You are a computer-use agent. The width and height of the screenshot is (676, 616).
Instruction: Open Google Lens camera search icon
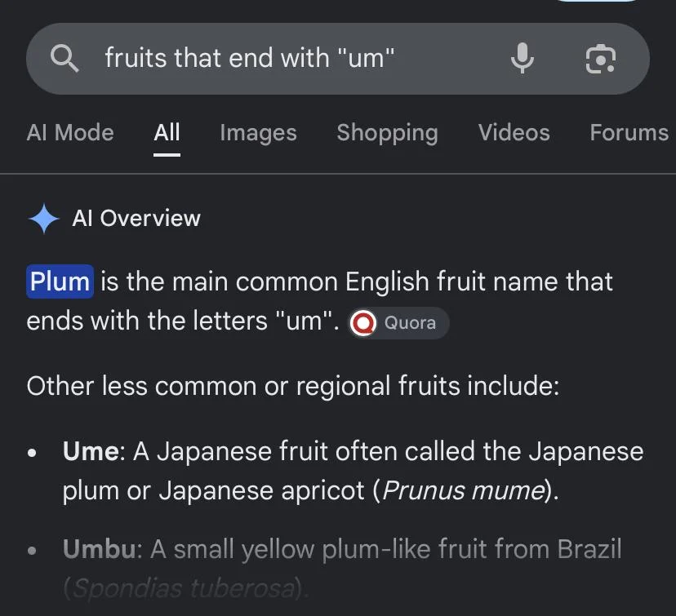[x=601, y=59]
